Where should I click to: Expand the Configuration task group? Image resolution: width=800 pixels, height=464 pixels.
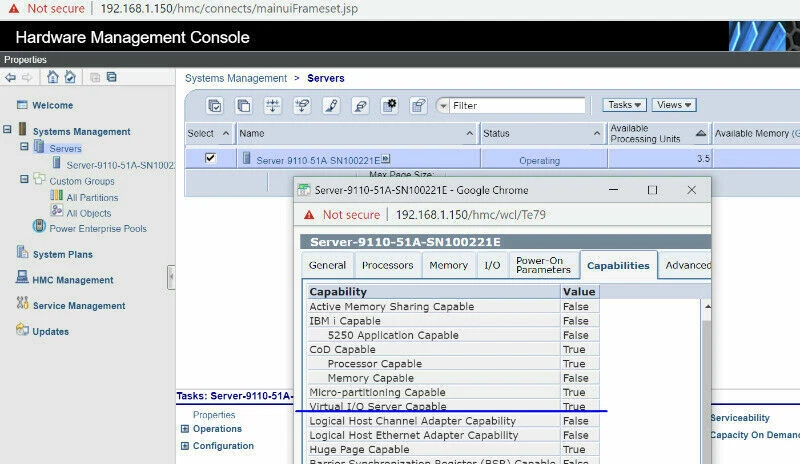185,446
